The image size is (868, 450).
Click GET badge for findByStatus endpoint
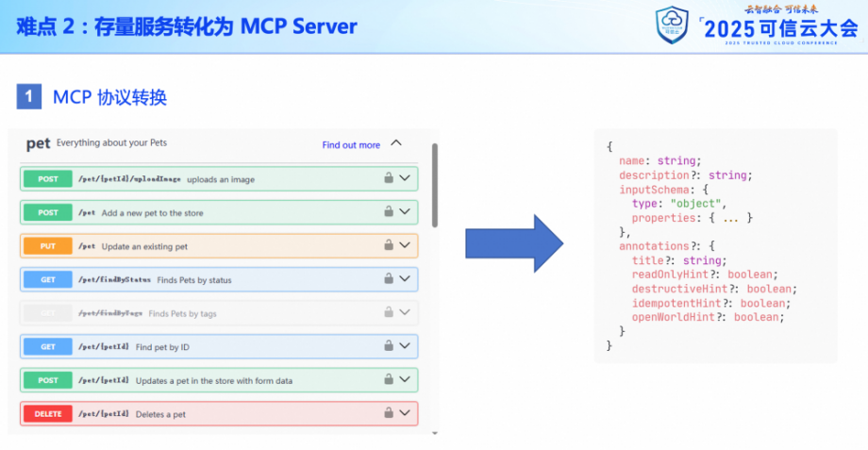(48, 279)
